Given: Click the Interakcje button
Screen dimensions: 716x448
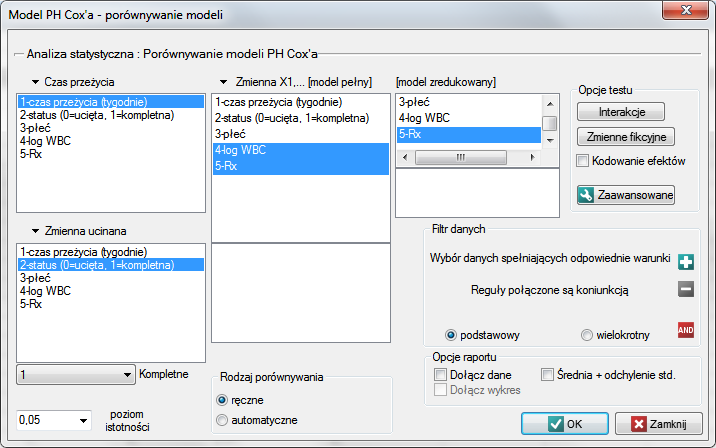Looking at the screenshot, I should coord(620,111).
